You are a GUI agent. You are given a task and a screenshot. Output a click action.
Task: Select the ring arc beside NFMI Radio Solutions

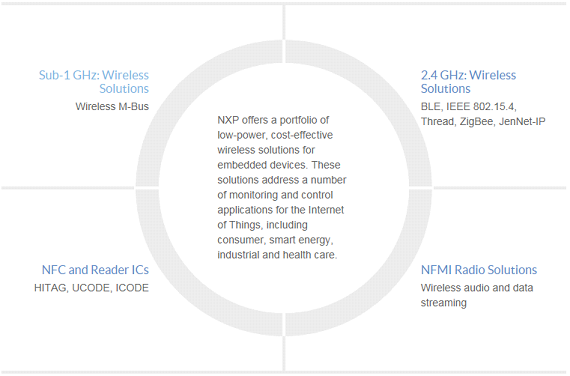tap(378, 282)
